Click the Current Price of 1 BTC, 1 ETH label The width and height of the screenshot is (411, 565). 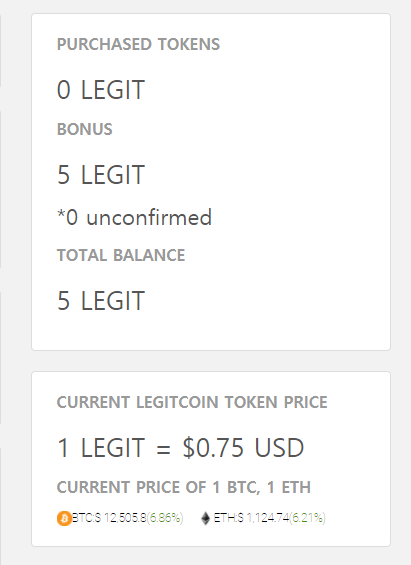coord(184,487)
